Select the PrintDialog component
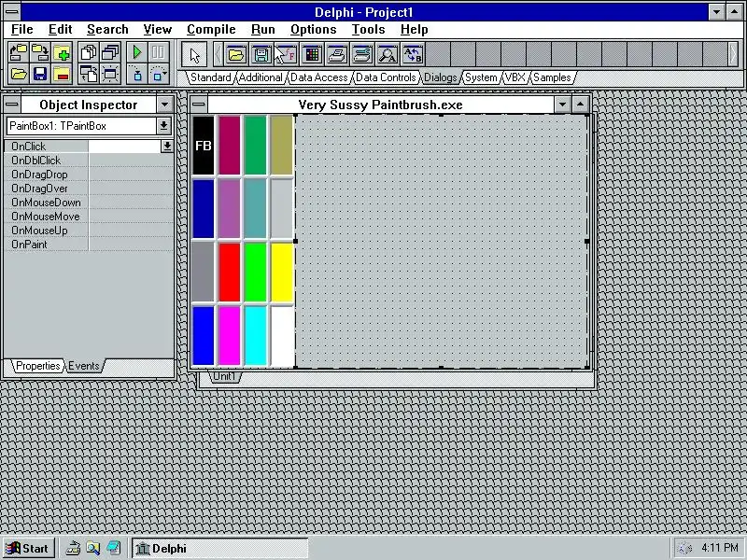Screen dimensions: 747x560 click(x=337, y=55)
